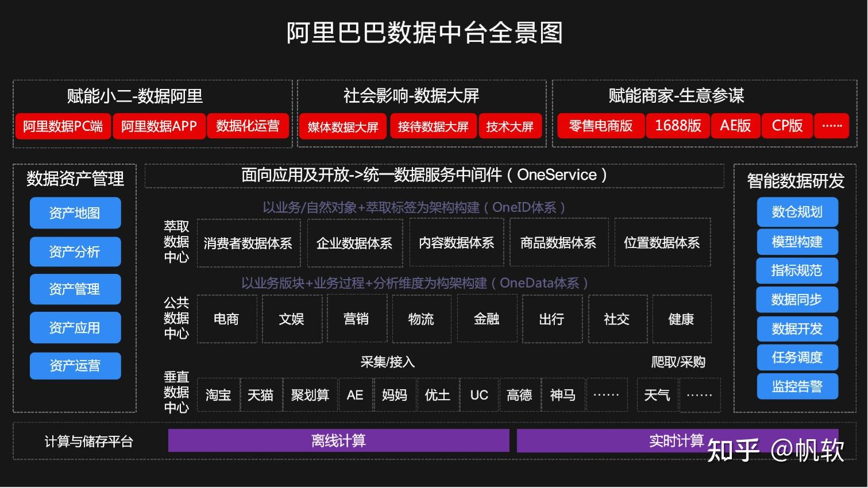Viewport: 868px width, 488px height.
Task: Select the 接待数据大屏 button
Action: coord(433,127)
